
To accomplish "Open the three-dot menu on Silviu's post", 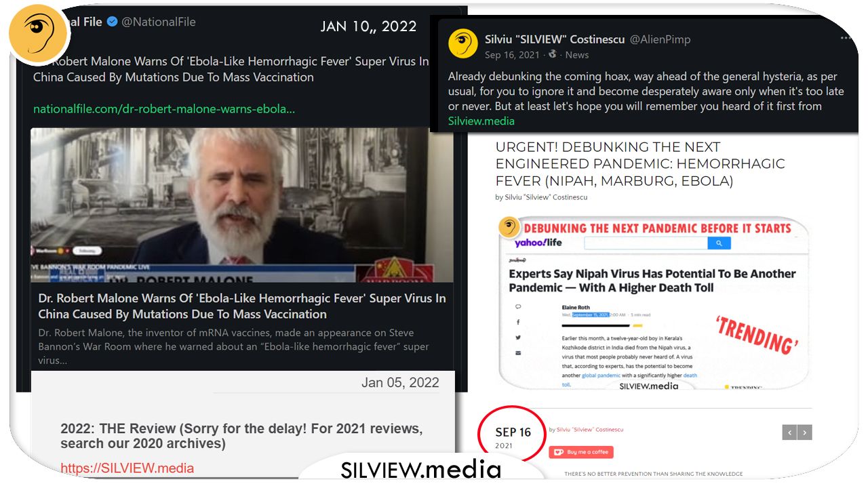I will click(846, 39).
